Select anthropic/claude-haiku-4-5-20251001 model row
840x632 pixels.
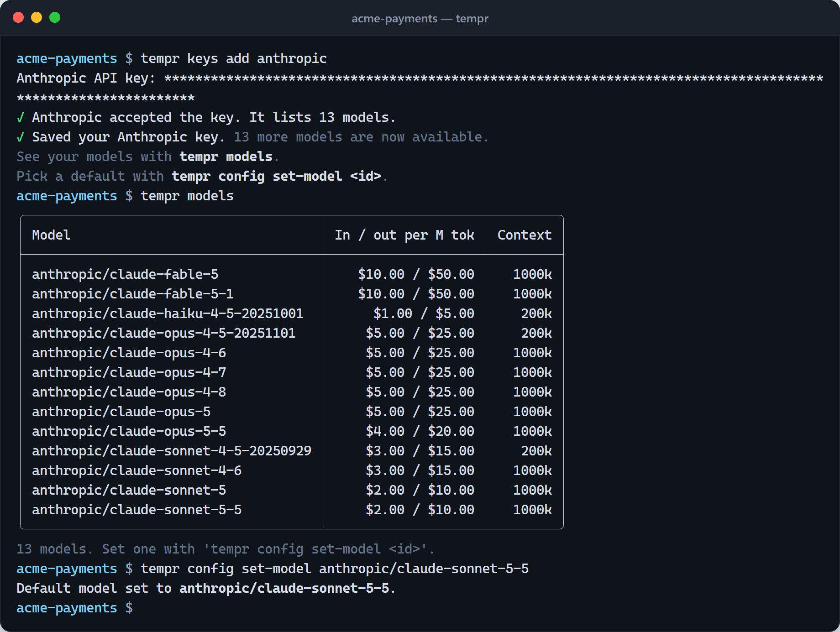pos(292,313)
